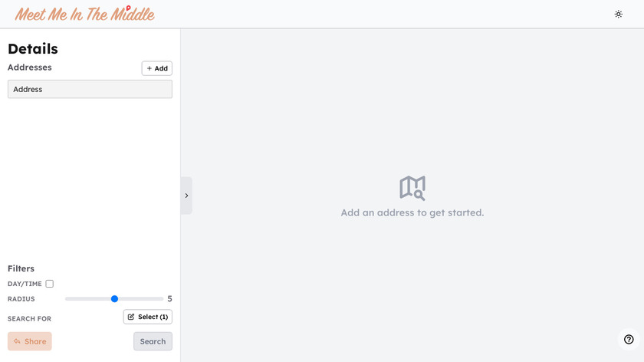This screenshot has width=644, height=362.
Task: Click the DAY/TIME filter label
Action: [x=25, y=284]
